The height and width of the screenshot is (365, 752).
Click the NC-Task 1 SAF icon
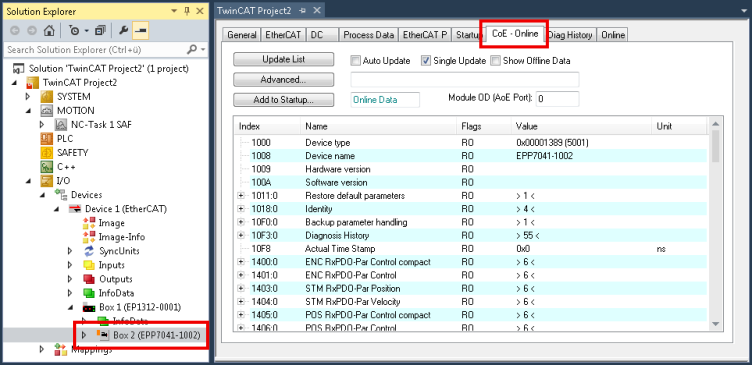pyautogui.click(x=61, y=125)
